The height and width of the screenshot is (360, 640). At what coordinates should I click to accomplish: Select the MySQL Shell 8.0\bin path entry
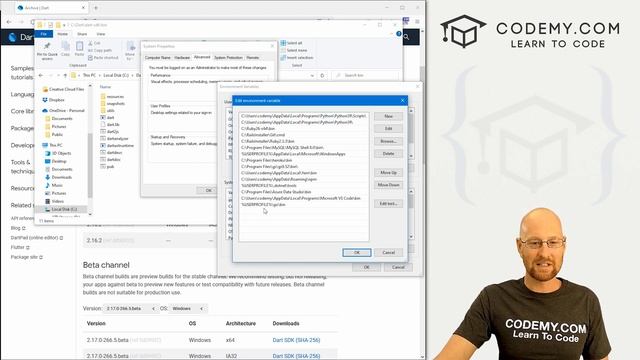point(304,148)
